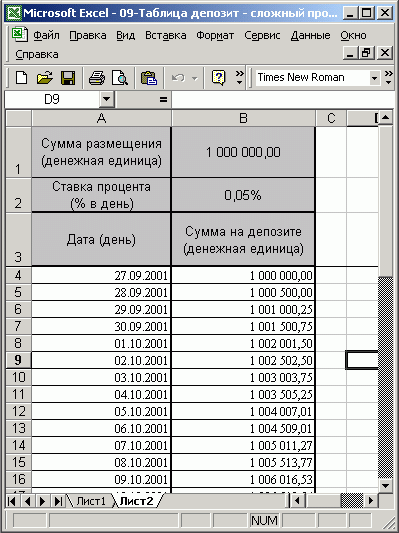The height and width of the screenshot is (533, 399).
Task: Expand the Undo history dropdown arrow
Action: 194,78
